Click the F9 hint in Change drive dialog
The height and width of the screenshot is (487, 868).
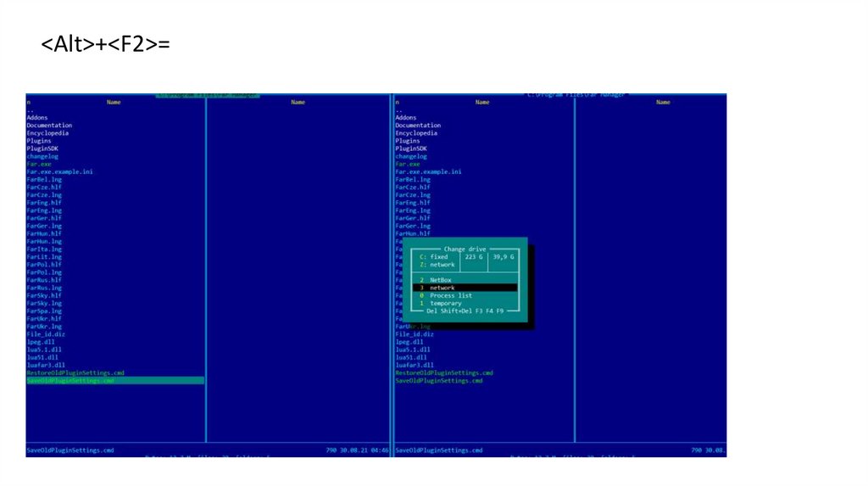499,311
